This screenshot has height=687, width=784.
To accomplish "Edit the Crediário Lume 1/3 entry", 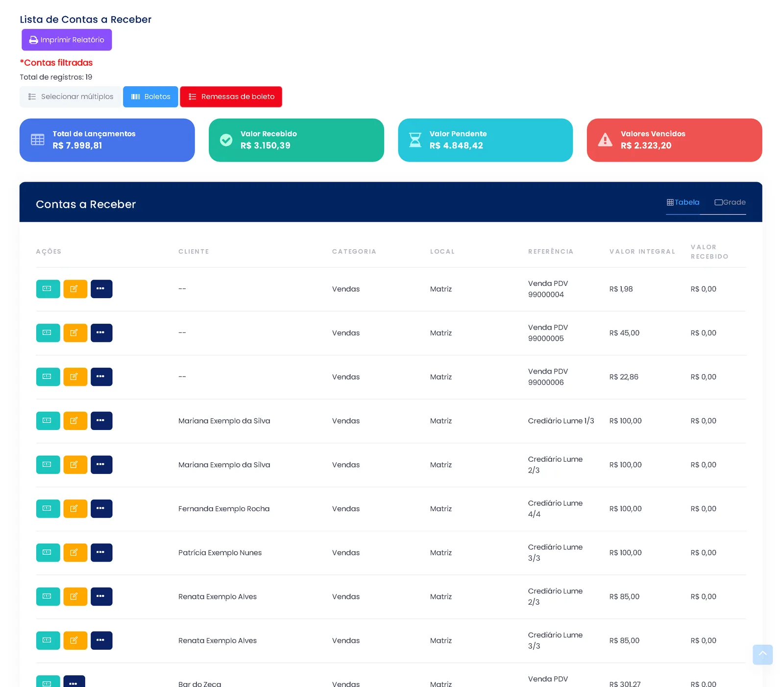I will [75, 421].
